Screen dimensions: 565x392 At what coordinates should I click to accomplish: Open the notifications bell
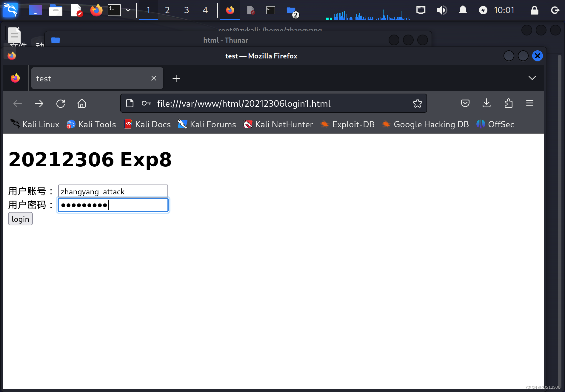pyautogui.click(x=463, y=10)
